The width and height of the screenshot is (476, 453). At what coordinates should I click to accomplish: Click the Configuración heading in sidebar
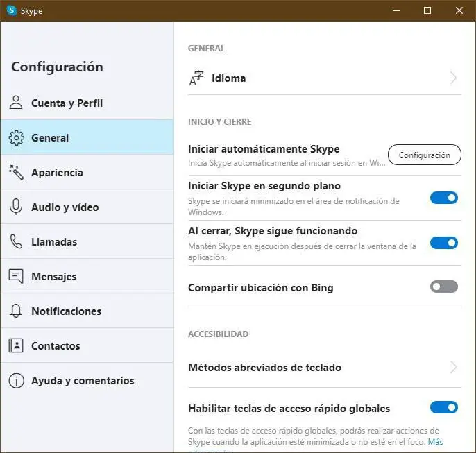tap(57, 67)
